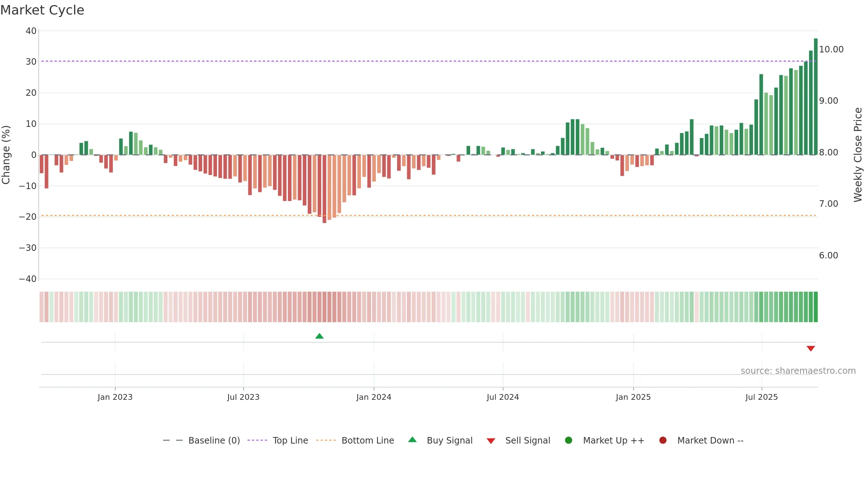This screenshot has height=488, width=868.
Task: Click the purple dotted top line on chart
Action: click(x=429, y=61)
